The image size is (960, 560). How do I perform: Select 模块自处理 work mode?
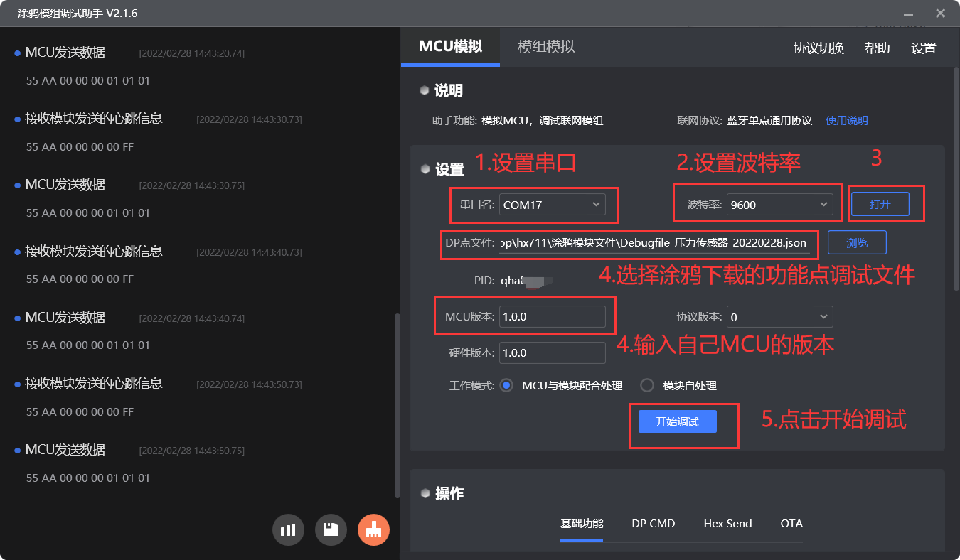click(647, 386)
